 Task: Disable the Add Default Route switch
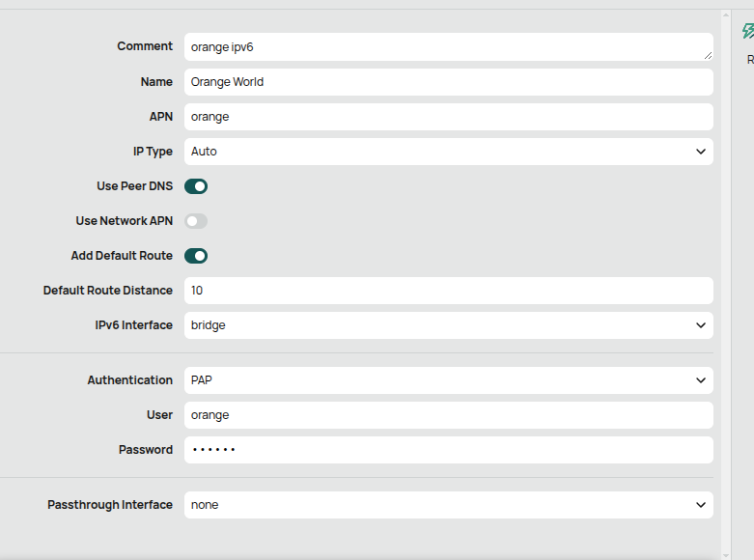(x=196, y=256)
